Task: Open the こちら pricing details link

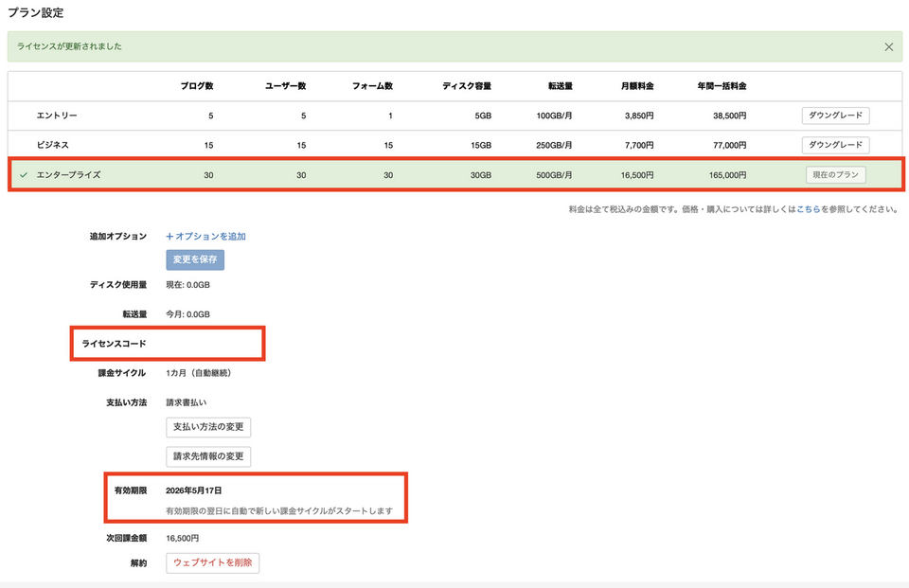Action: [x=808, y=208]
